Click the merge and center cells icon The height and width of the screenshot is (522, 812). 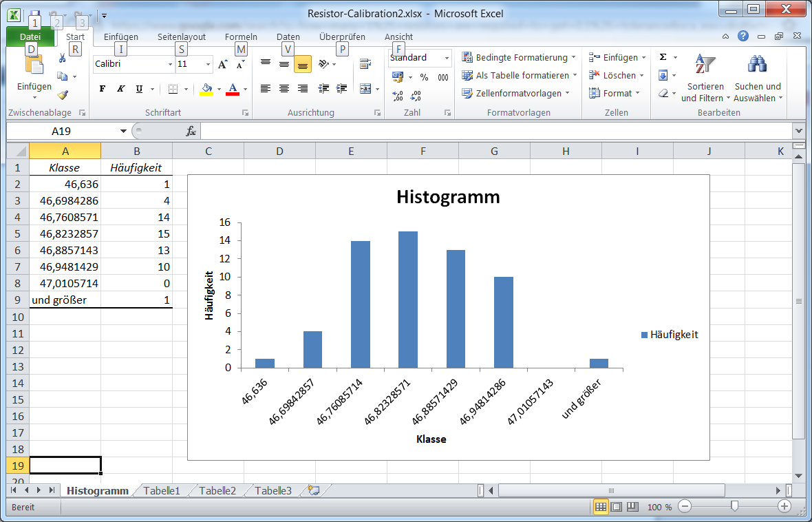[x=365, y=89]
